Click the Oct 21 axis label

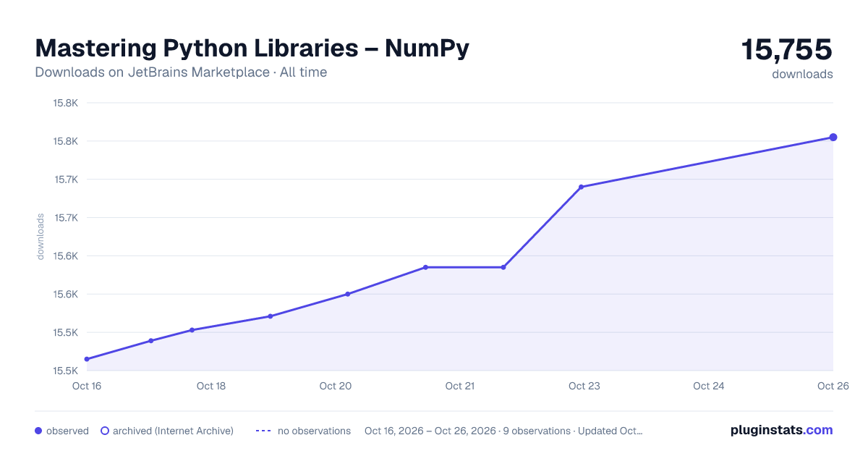[460, 386]
